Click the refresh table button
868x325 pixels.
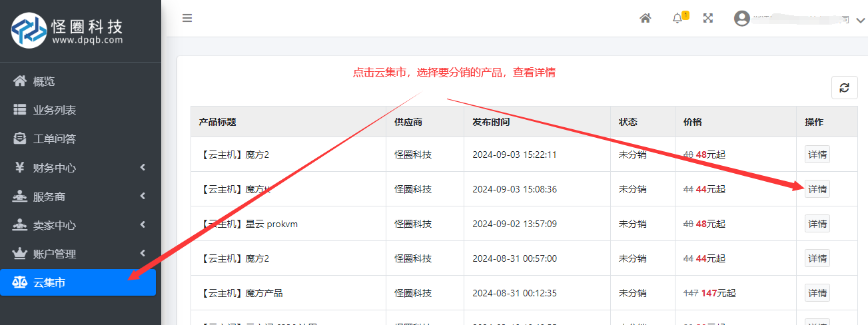[x=844, y=88]
